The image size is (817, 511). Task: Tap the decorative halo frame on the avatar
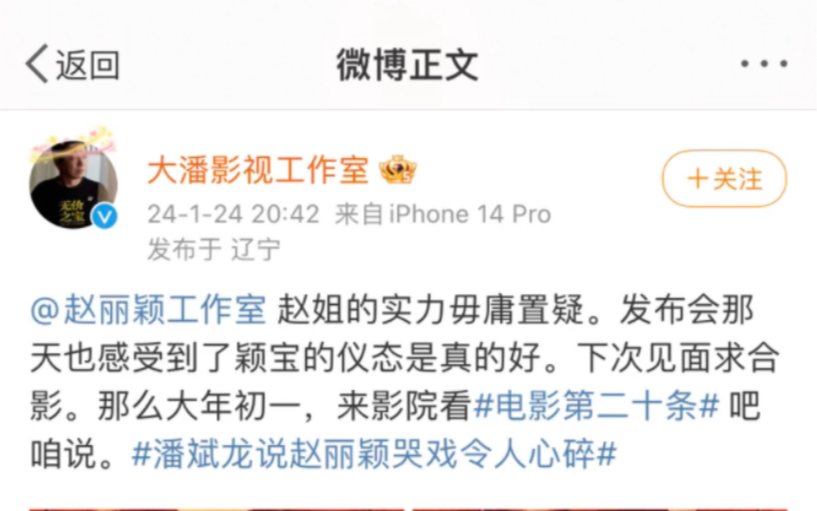tap(72, 143)
